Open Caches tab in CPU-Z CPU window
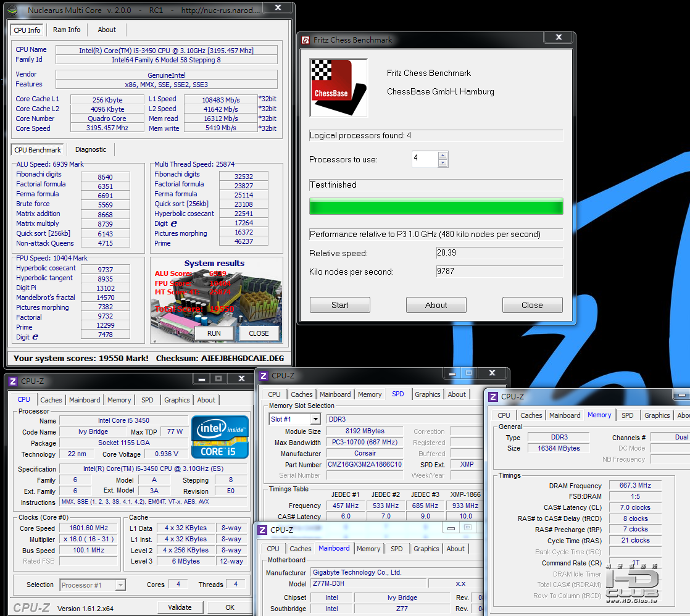690x616 pixels. pyautogui.click(x=51, y=400)
